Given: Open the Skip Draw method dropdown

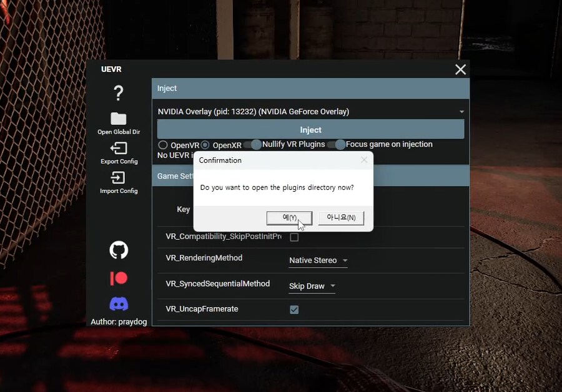Looking at the screenshot, I should coord(311,286).
